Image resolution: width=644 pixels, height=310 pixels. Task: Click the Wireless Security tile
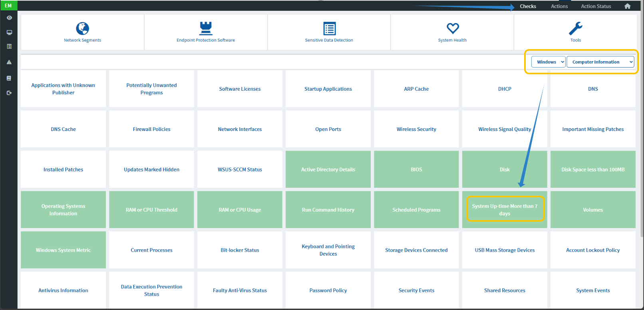tap(416, 129)
